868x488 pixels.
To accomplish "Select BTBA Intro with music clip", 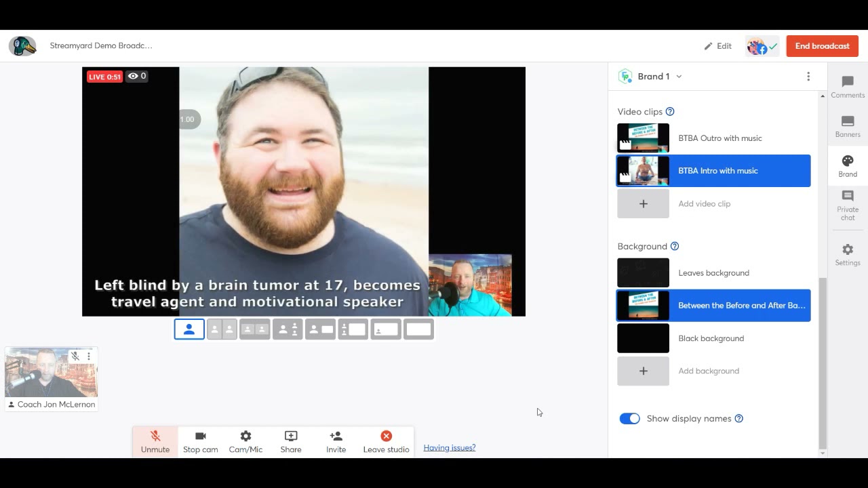I will [x=713, y=171].
